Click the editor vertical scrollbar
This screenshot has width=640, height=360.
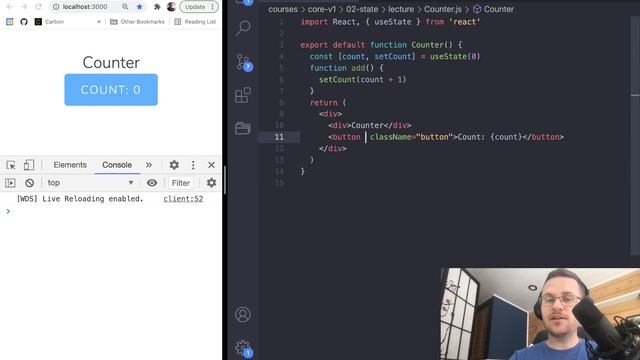pyautogui.click(x=635, y=135)
